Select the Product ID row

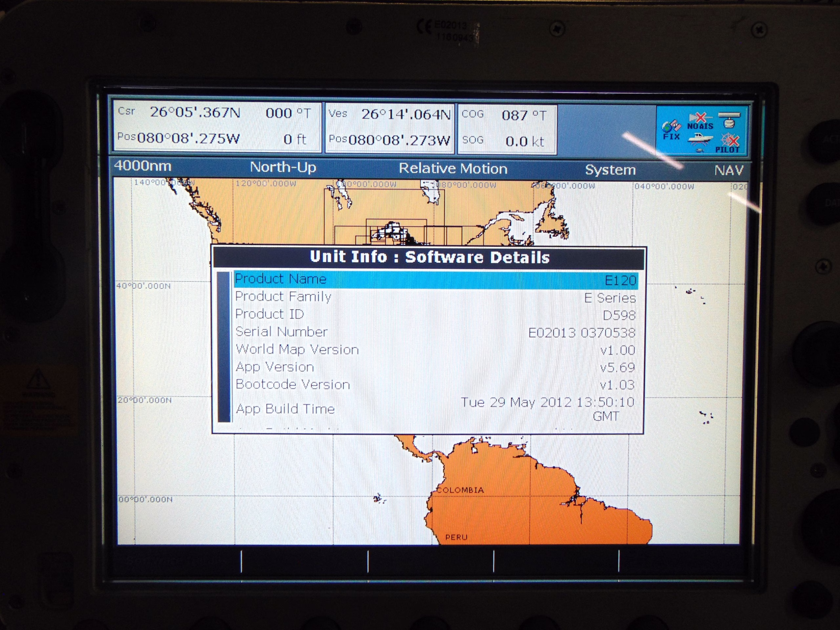coord(435,315)
